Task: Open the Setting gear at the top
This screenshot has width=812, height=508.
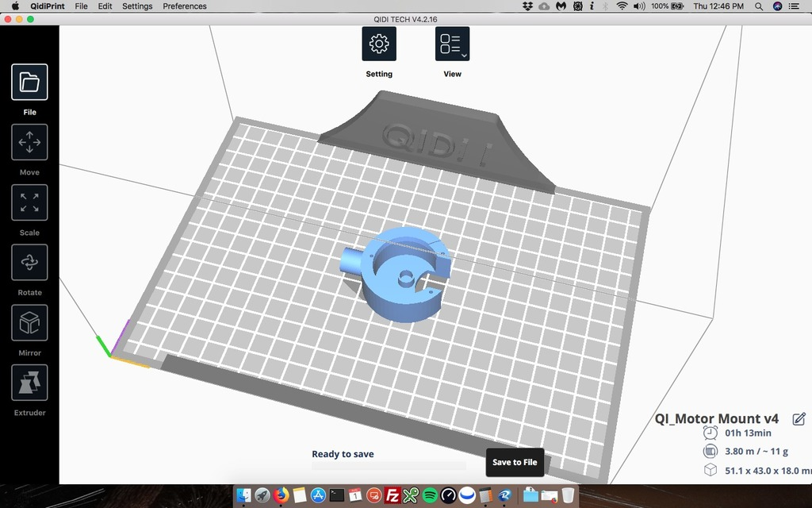Action: click(x=378, y=44)
